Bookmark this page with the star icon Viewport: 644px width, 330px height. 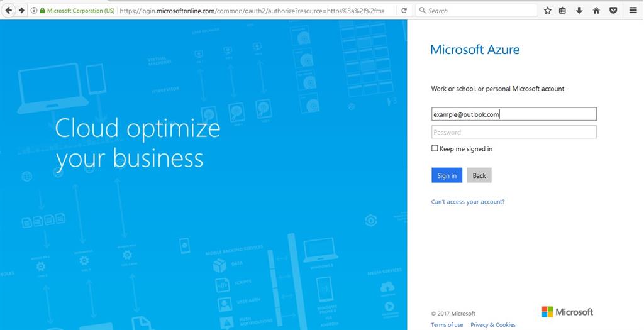point(548,11)
